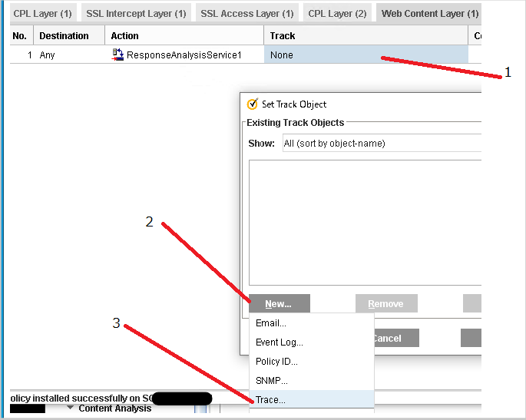The image size is (526, 420).
Task: Open the Show sort-by dropdown
Action: point(382,144)
